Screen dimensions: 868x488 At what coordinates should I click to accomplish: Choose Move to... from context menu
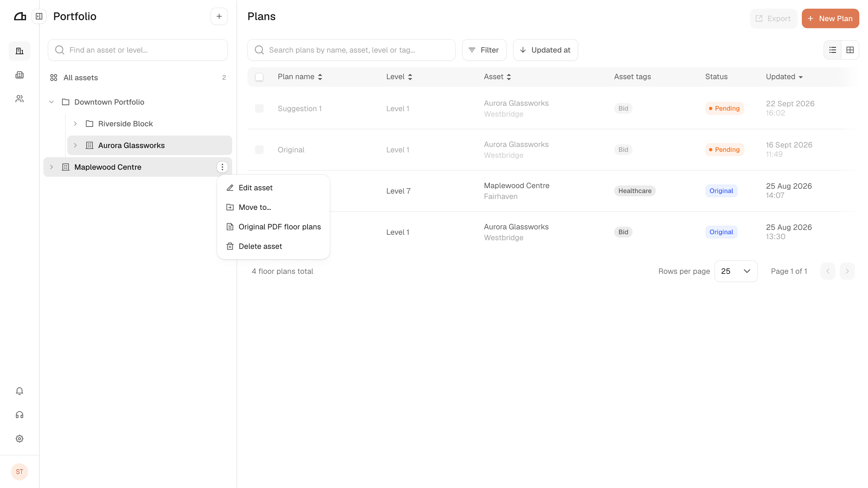[273, 207]
